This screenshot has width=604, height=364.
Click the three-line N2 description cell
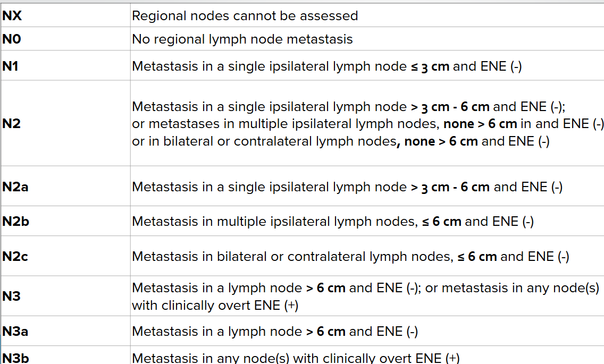point(367,124)
